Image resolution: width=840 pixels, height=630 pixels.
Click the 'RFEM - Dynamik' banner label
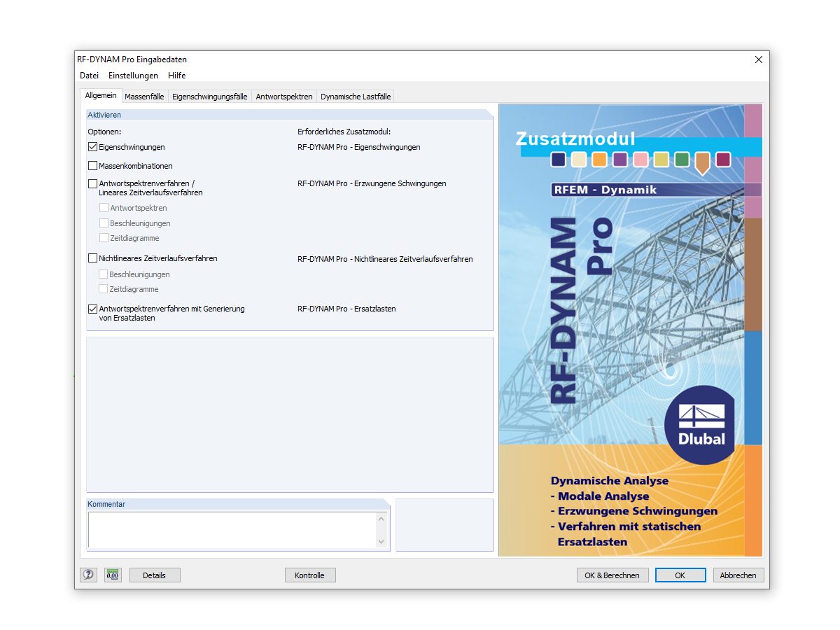(605, 190)
